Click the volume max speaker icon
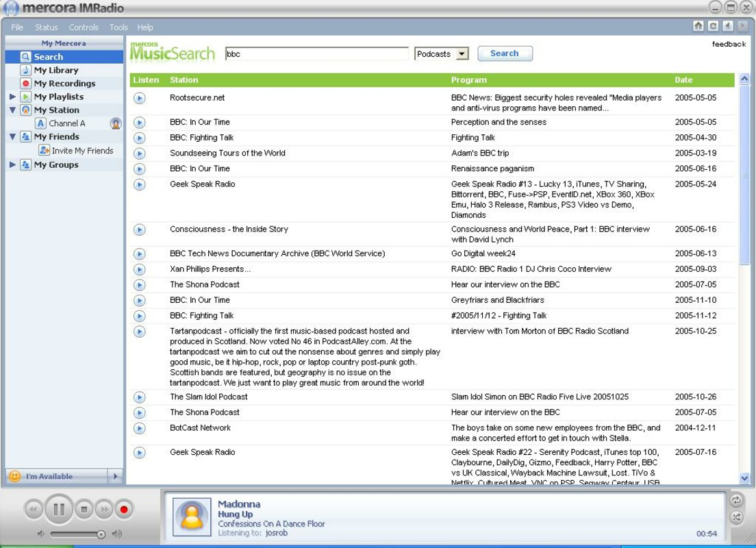 tap(116, 534)
